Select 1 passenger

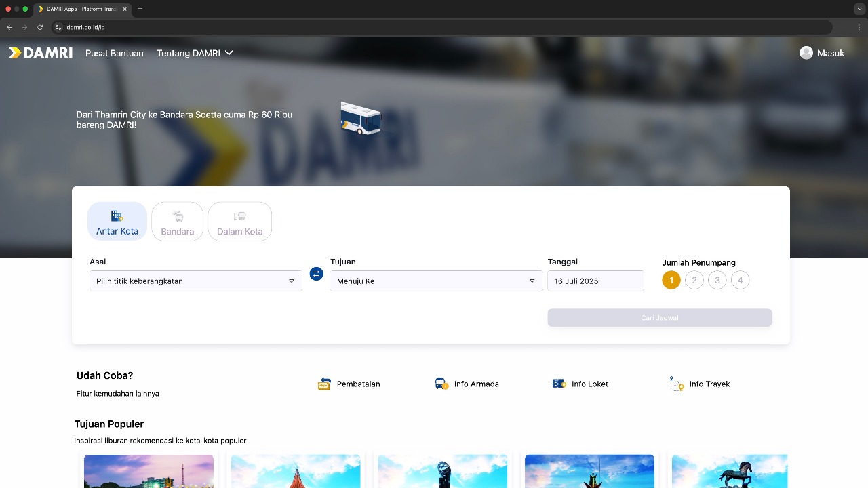(x=671, y=280)
